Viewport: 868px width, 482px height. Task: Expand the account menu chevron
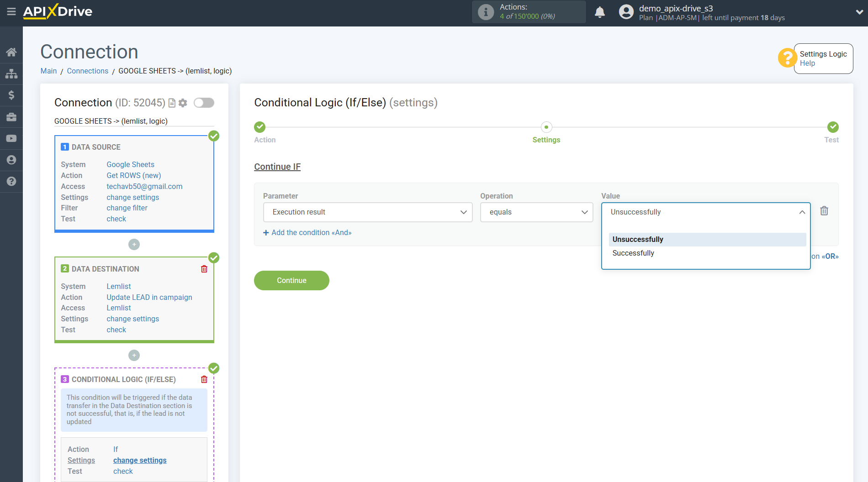(x=859, y=12)
